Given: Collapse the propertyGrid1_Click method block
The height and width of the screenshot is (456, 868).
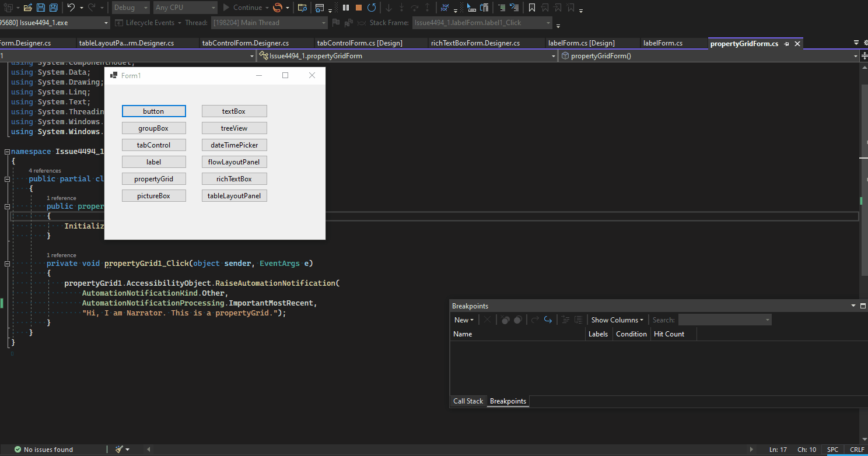Looking at the screenshot, I should click(7, 264).
